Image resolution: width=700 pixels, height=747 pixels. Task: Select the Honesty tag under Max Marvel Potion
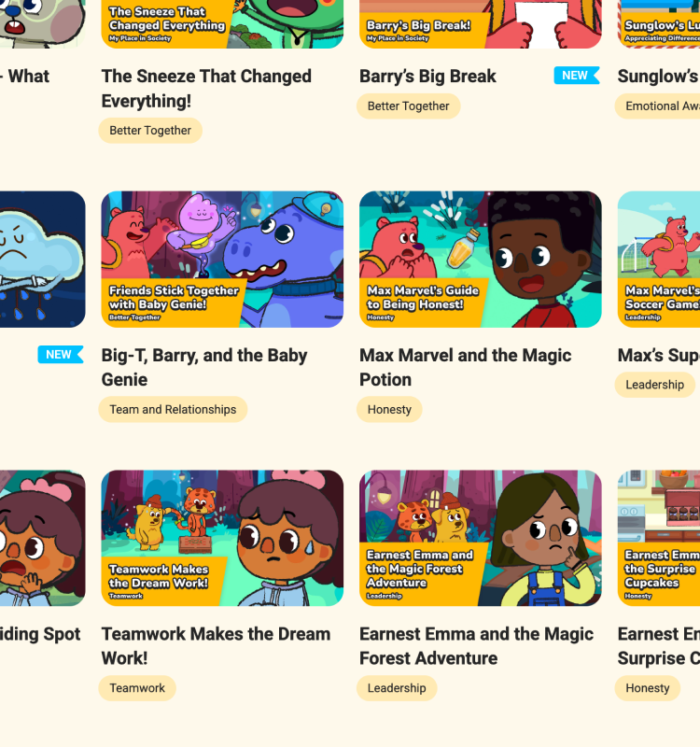(x=389, y=409)
